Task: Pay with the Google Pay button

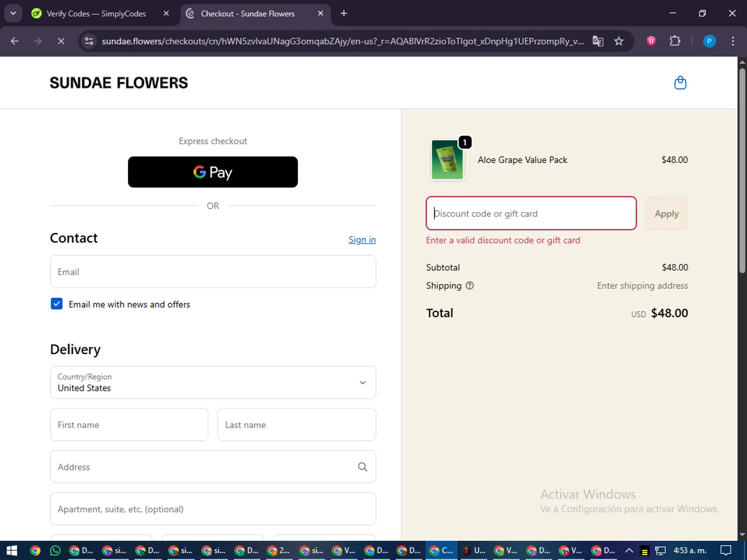Action: point(213,172)
